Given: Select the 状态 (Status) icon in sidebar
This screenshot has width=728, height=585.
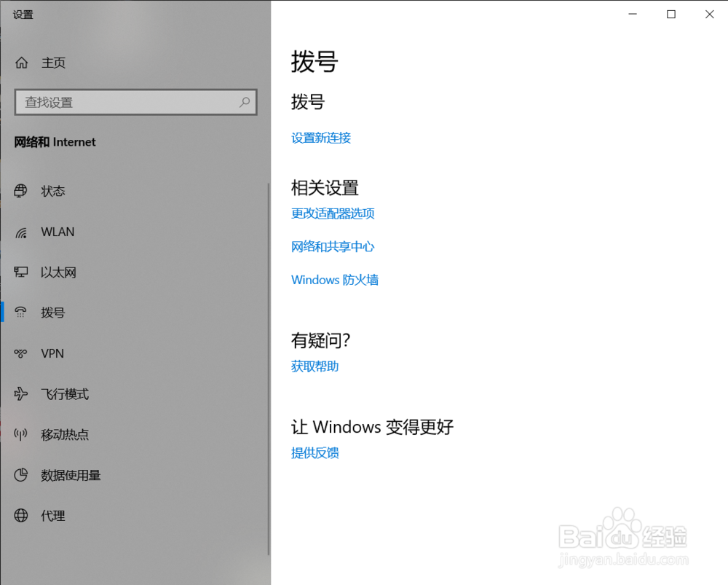Looking at the screenshot, I should tap(21, 191).
